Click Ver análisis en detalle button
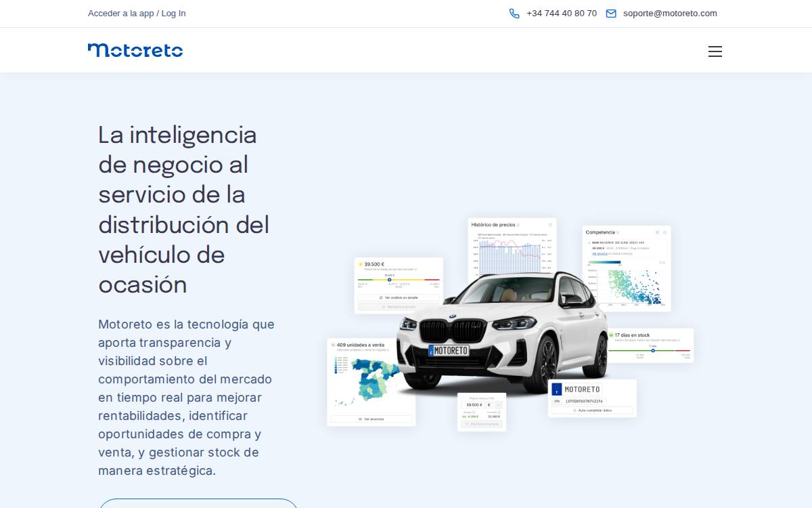The width and height of the screenshot is (812, 508). click(x=399, y=297)
